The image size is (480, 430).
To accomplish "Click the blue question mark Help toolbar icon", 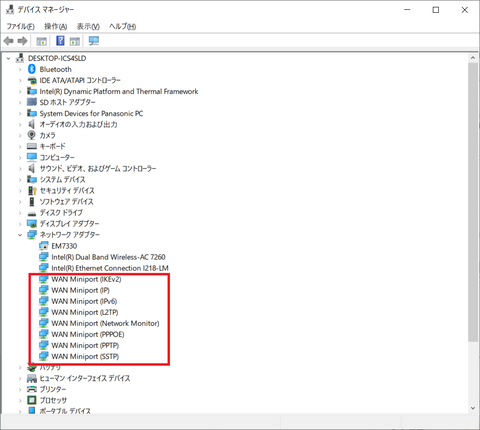I will tap(60, 41).
